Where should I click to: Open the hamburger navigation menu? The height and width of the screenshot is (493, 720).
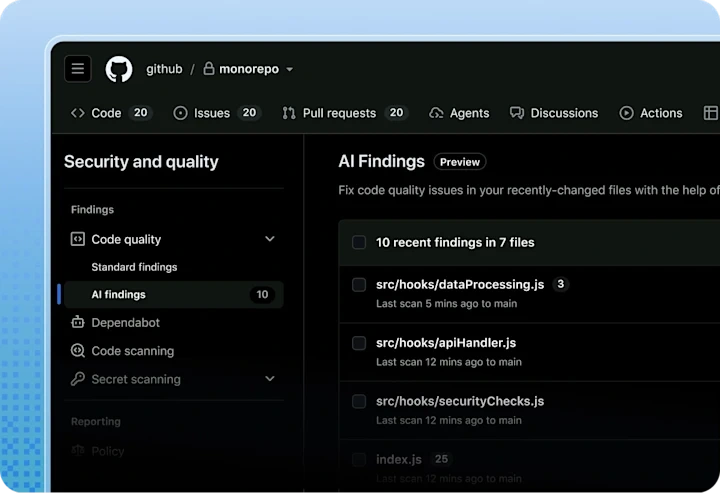pyautogui.click(x=78, y=69)
